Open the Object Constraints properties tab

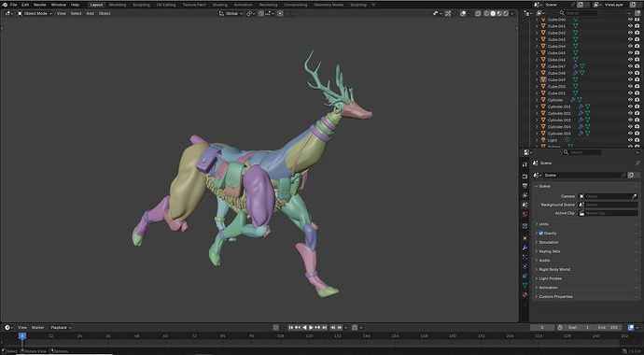tap(525, 276)
